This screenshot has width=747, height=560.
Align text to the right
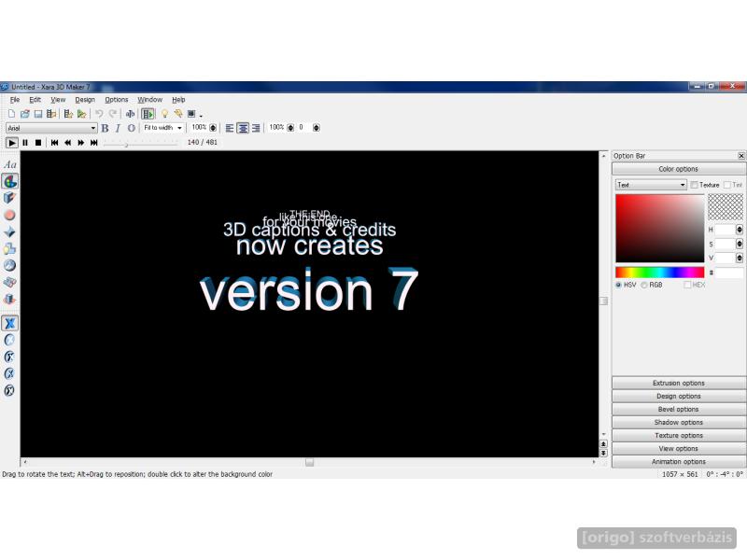(256, 128)
